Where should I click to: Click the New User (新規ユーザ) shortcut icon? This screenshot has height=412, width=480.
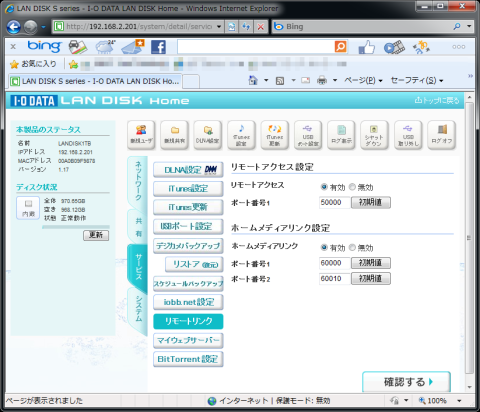141,135
